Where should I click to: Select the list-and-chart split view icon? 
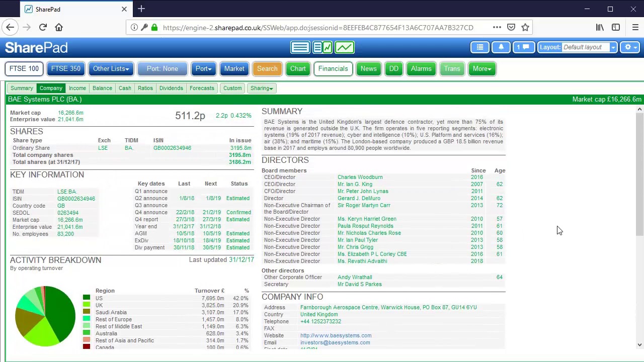point(323,47)
